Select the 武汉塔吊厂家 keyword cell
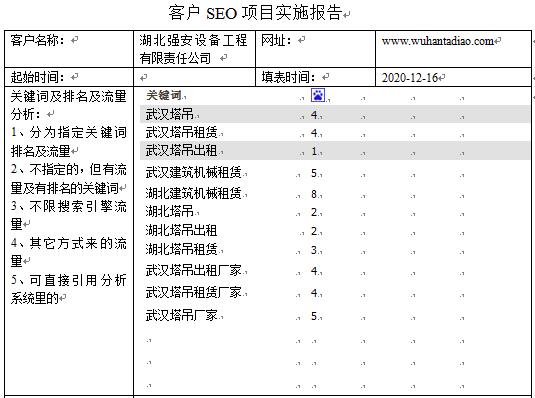The image size is (535, 398). click(x=181, y=315)
